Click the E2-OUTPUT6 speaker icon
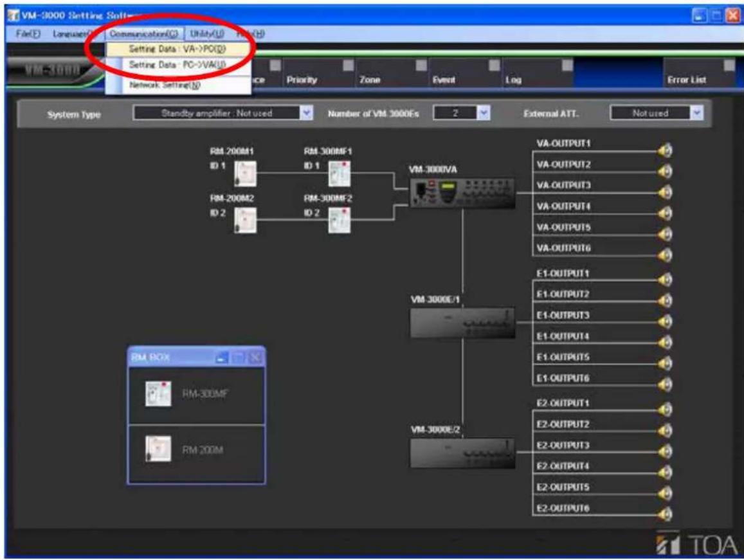 pyautogui.click(x=666, y=514)
